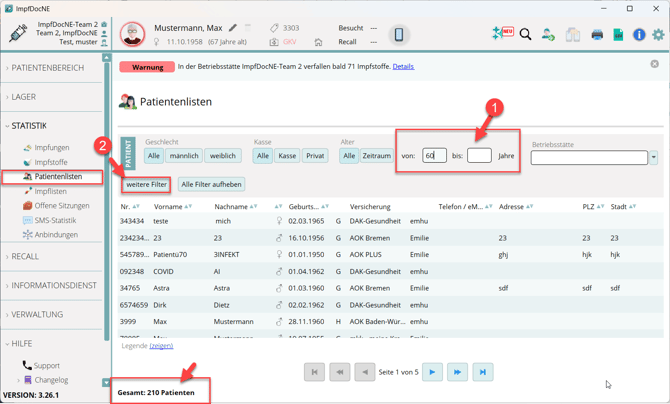Go to next page of patient list

[x=432, y=372]
